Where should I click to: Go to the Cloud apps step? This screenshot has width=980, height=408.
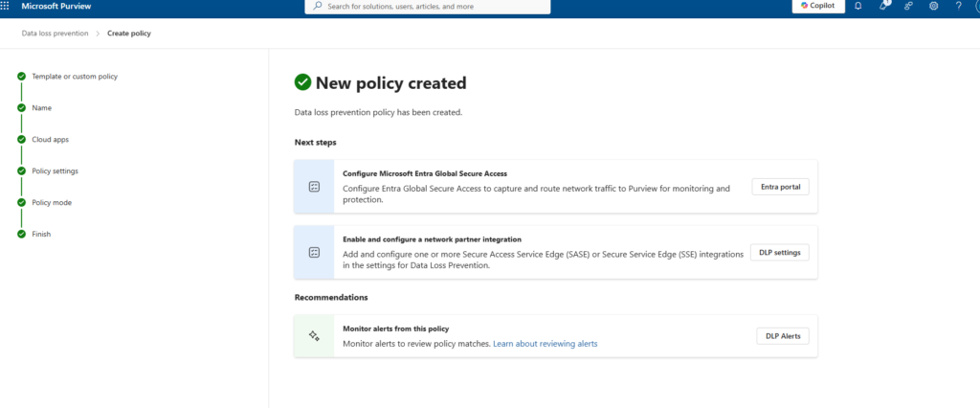(x=50, y=140)
